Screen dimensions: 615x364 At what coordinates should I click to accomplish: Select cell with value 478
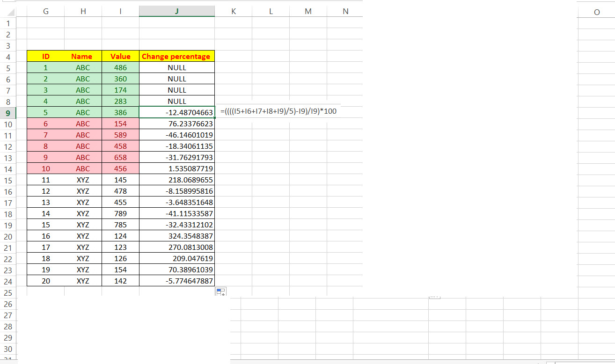[120, 191]
